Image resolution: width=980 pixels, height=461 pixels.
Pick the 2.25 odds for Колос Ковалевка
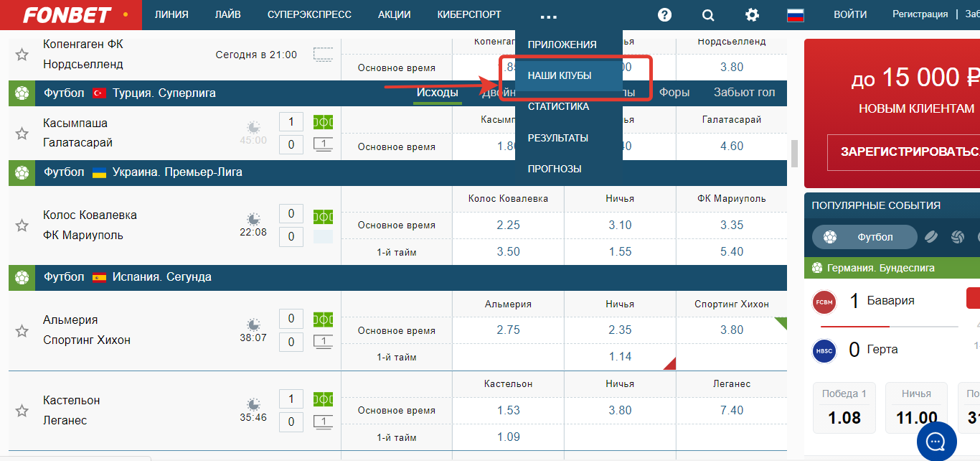click(x=508, y=225)
